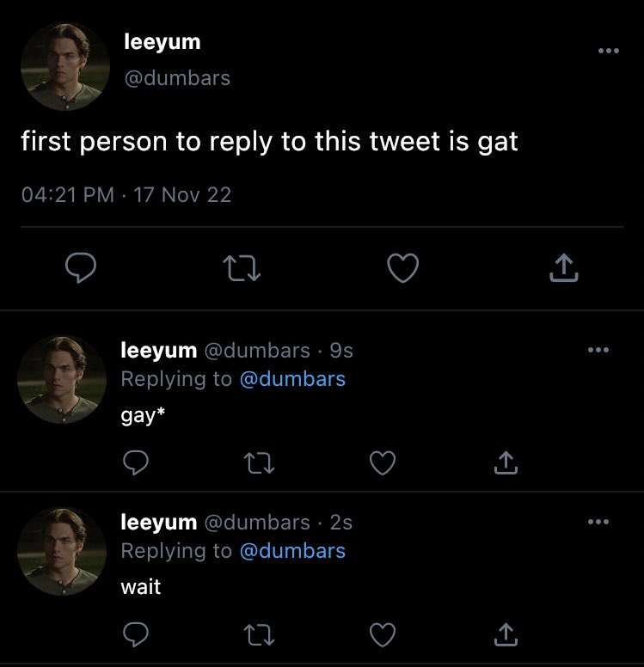Viewport: 644px width, 667px height.
Task: Like the 'gay*' reply
Action: 383,462
